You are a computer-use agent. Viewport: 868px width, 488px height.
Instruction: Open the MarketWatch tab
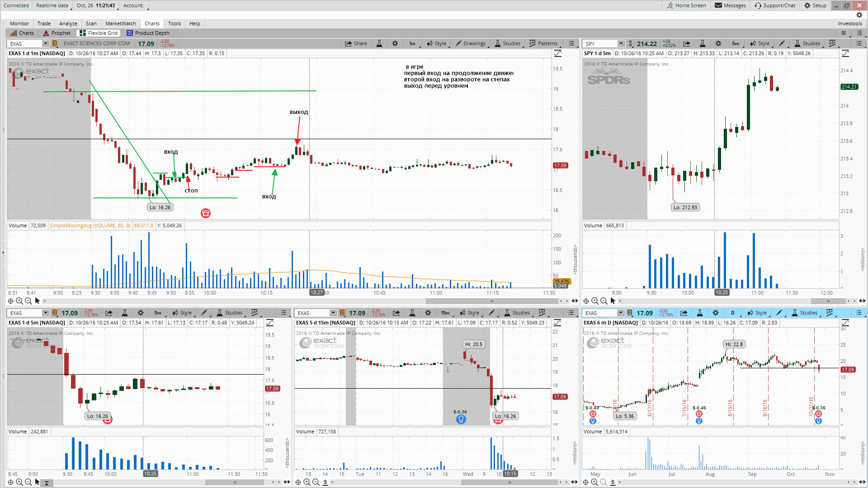click(x=121, y=23)
